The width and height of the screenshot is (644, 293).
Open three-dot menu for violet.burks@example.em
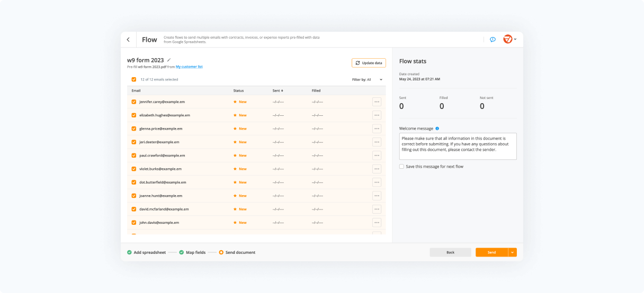(x=377, y=169)
